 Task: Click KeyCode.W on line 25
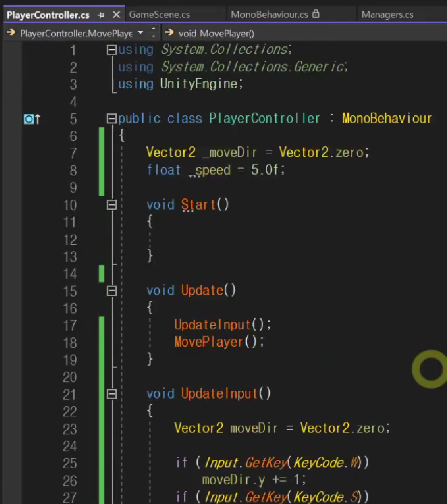(326, 463)
